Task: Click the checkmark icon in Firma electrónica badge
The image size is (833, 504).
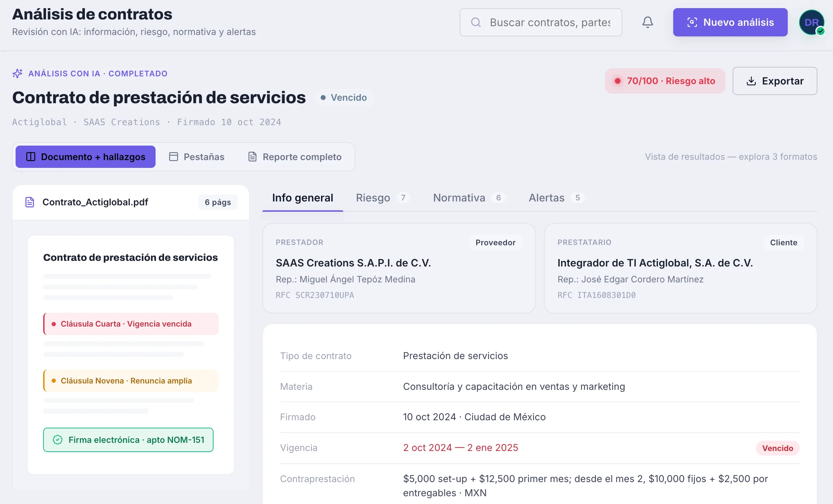Action: [x=58, y=440]
